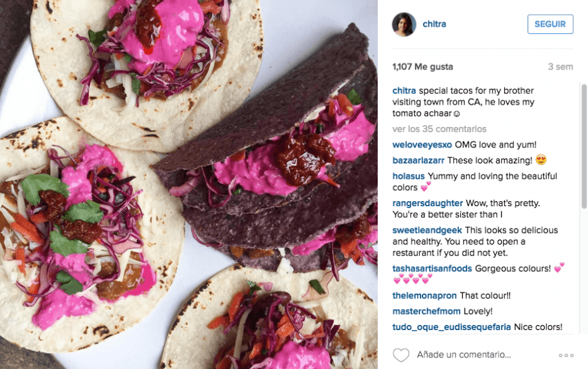Image resolution: width=588 pixels, height=369 pixels.
Task: Click the taco photo
Action: (189, 184)
